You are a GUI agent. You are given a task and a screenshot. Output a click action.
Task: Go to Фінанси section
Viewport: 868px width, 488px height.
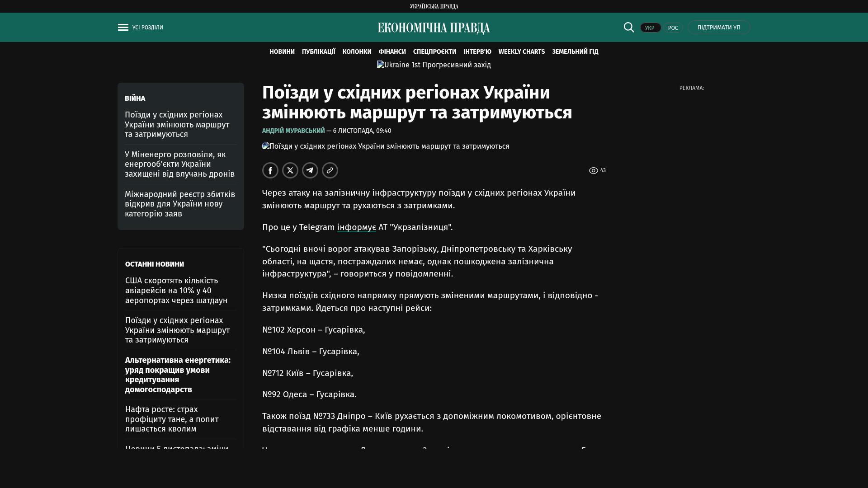[x=392, y=52]
